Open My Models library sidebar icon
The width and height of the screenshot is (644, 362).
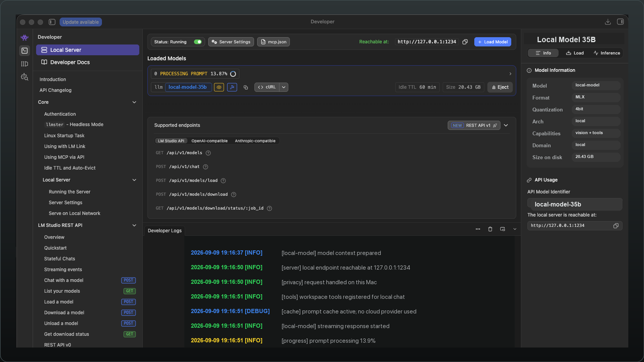[x=25, y=64]
